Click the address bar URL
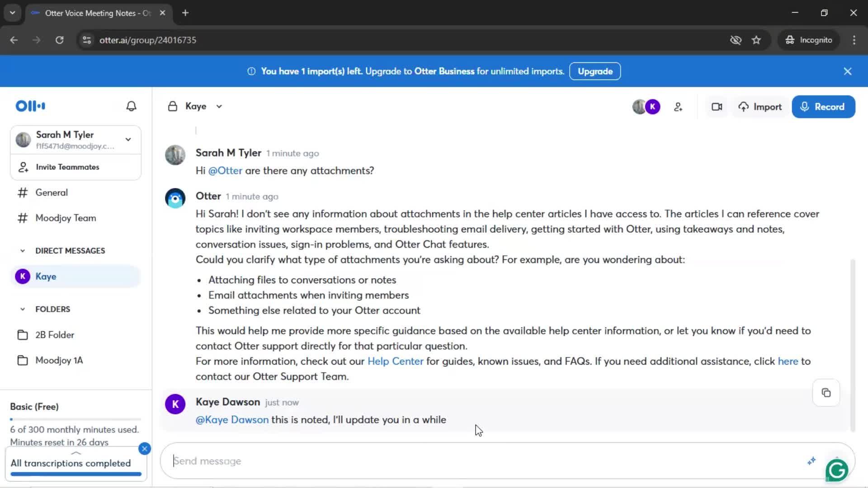Viewport: 868px width, 488px height. (x=148, y=40)
